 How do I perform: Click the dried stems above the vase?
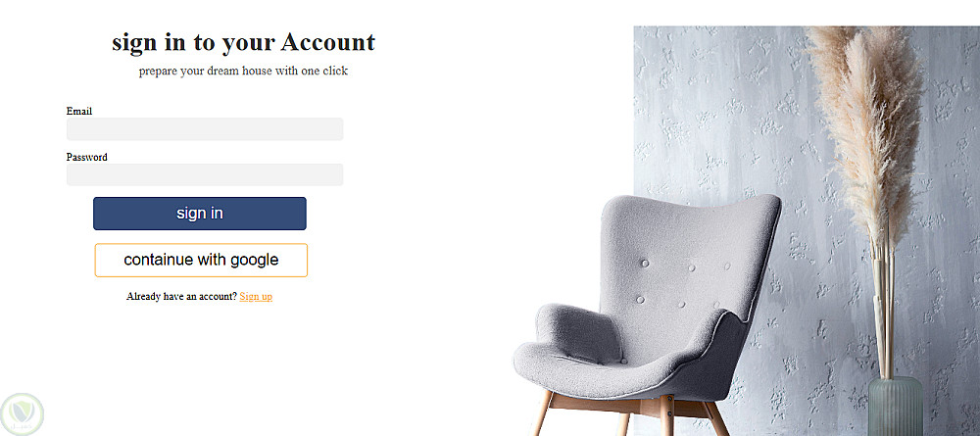pos(884,306)
